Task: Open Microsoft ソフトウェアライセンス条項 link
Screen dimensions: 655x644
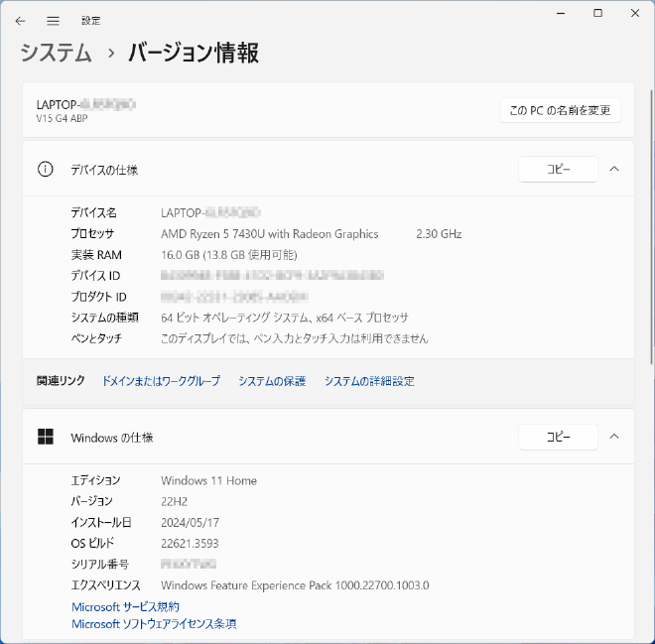Action: click(154, 624)
